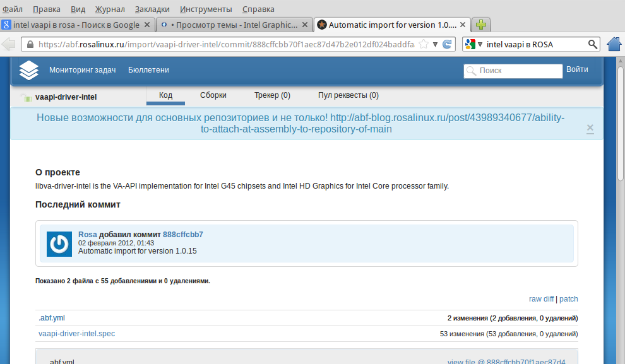Click the "Automatic import for version 1.0.15" message

tap(138, 251)
